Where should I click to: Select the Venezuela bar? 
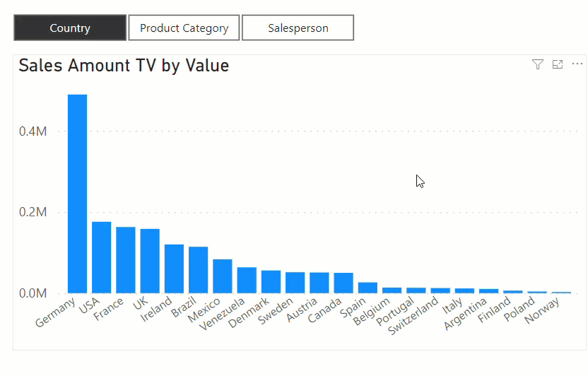click(247, 281)
